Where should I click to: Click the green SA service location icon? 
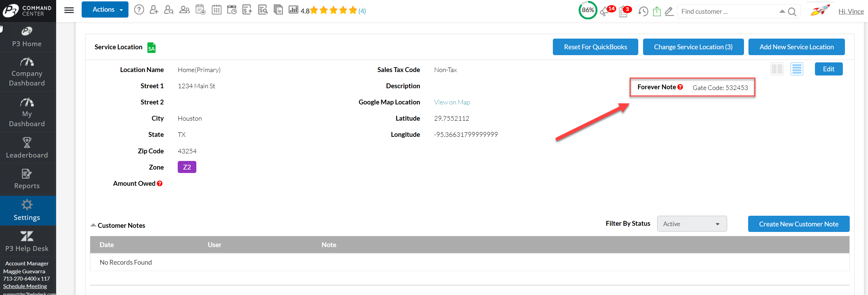coord(152,48)
